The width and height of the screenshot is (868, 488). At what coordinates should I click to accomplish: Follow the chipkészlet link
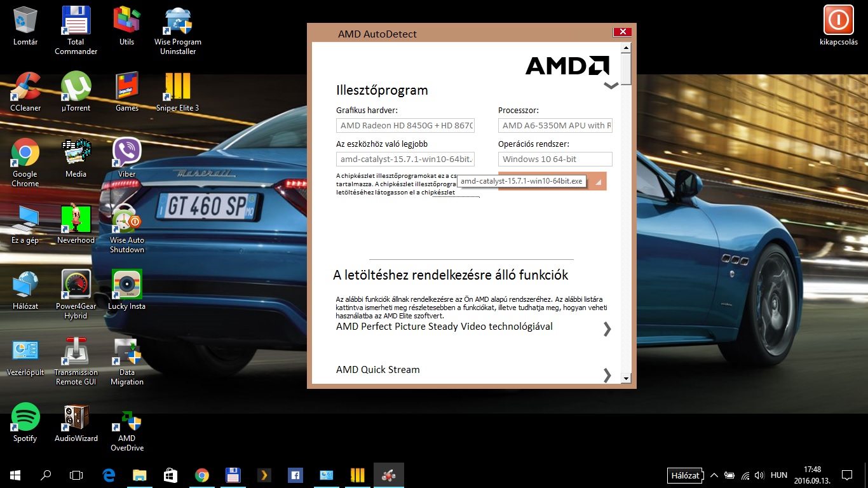444,192
